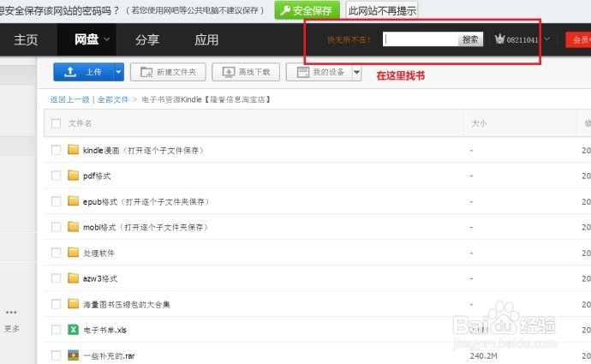Viewport: 591px width, 364px height.
Task: Check the 处理软件 folder checkbox
Action: [56, 253]
